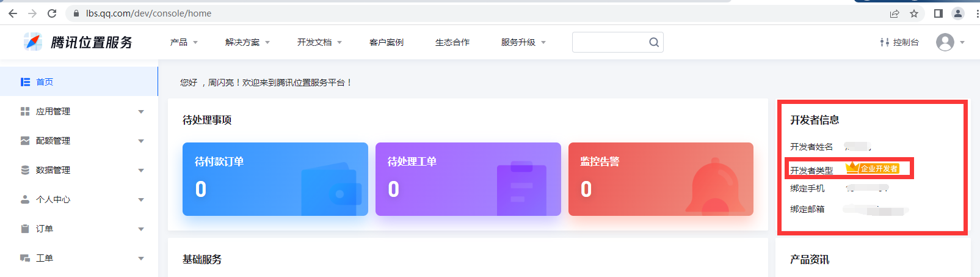Go back in browser history
The height and width of the screenshot is (277, 980).
pyautogui.click(x=13, y=13)
